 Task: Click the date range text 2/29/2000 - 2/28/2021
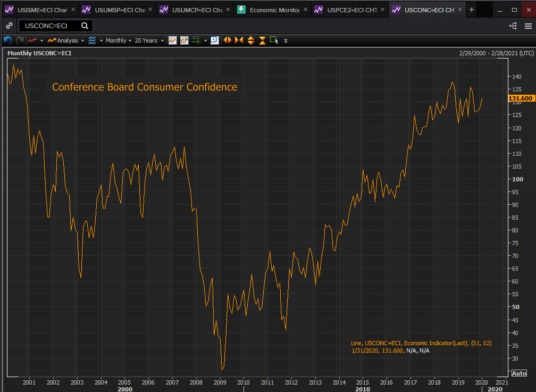496,53
